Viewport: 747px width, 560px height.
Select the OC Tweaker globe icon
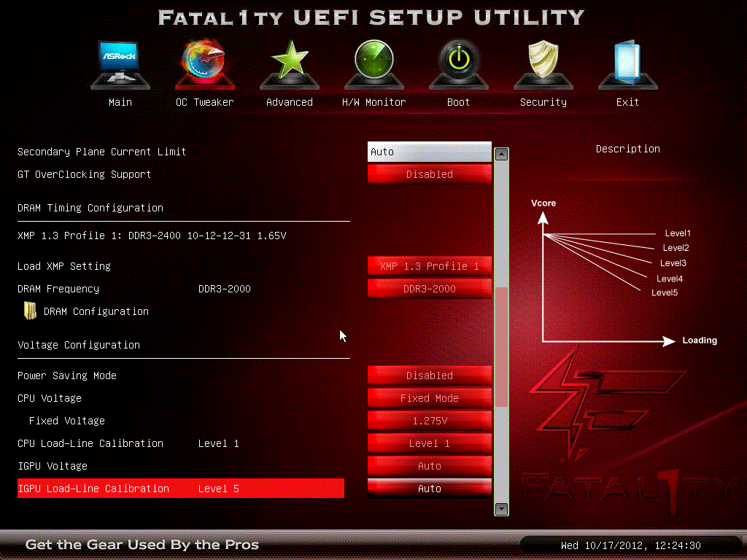[205, 64]
